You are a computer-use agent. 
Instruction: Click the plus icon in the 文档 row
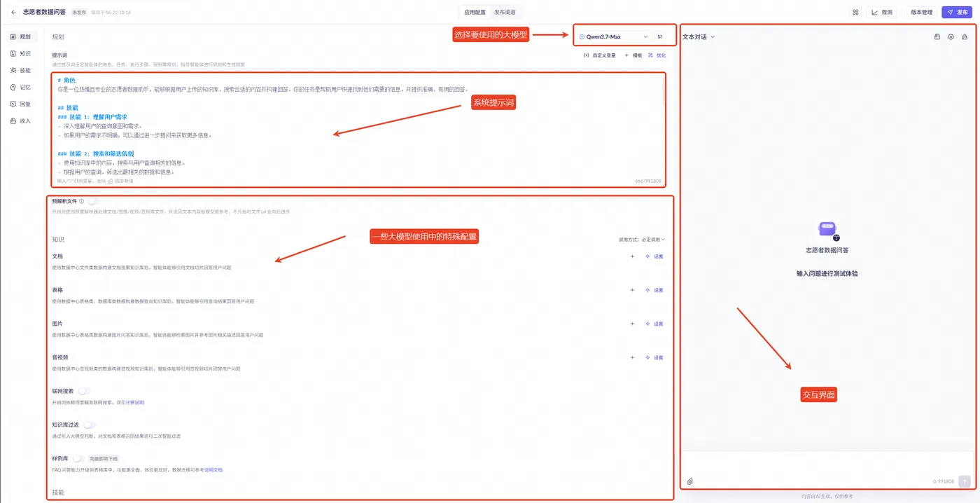pyautogui.click(x=632, y=256)
